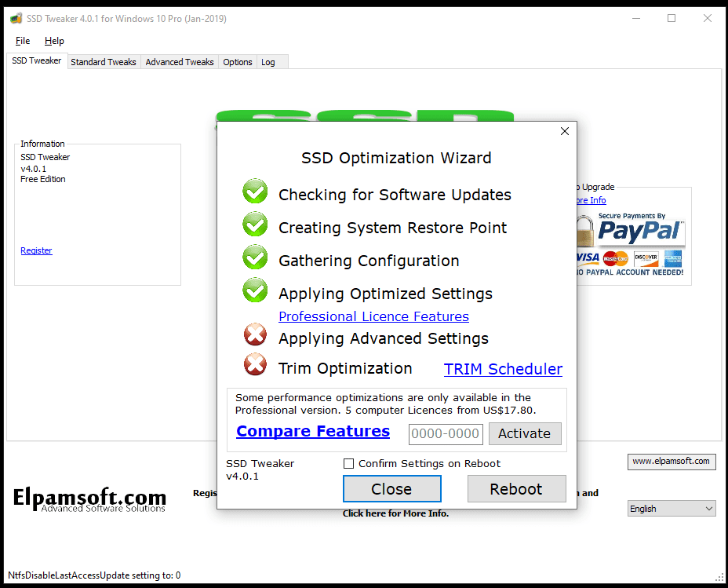Viewport: 728px width, 588px height.
Task: Minimize the SSD Tweaker window
Action: pos(636,18)
